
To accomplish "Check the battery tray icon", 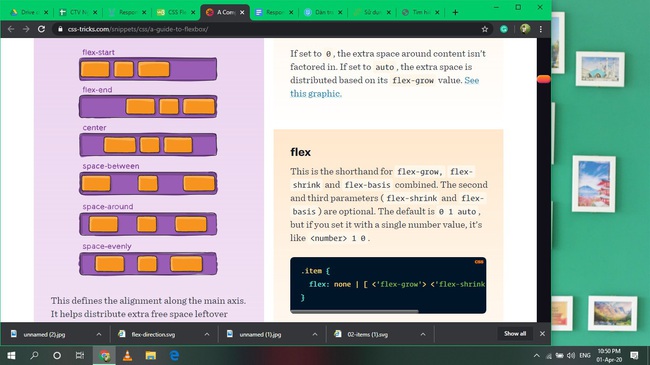I will click(560, 355).
